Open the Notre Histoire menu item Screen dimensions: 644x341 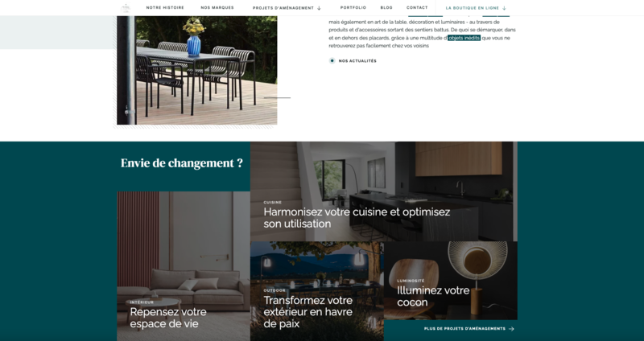coord(165,8)
